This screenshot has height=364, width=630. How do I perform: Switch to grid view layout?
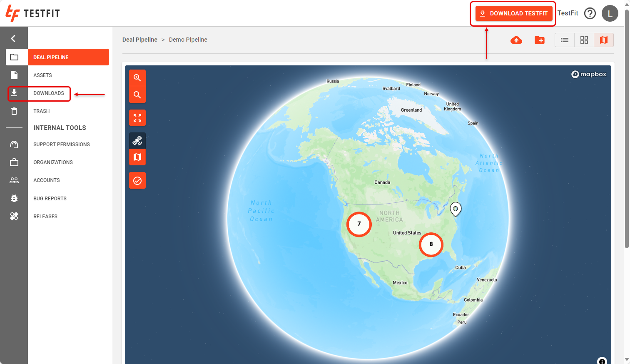pyautogui.click(x=584, y=40)
